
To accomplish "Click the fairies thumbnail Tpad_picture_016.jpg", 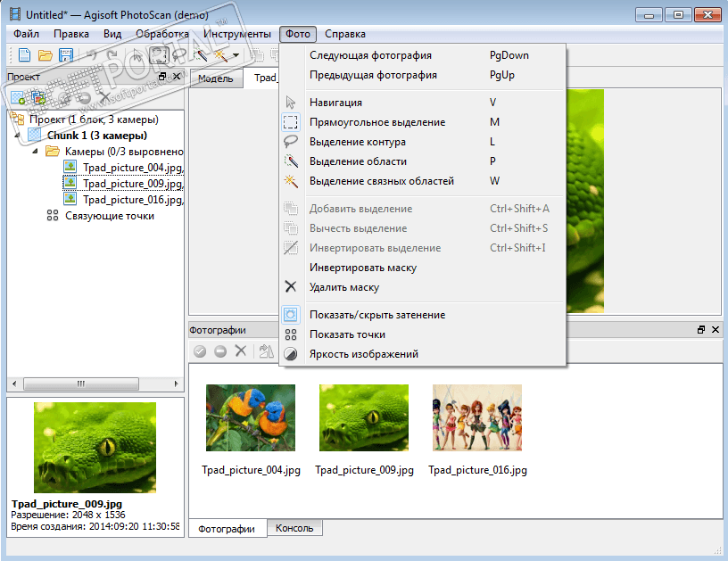I will click(x=477, y=417).
